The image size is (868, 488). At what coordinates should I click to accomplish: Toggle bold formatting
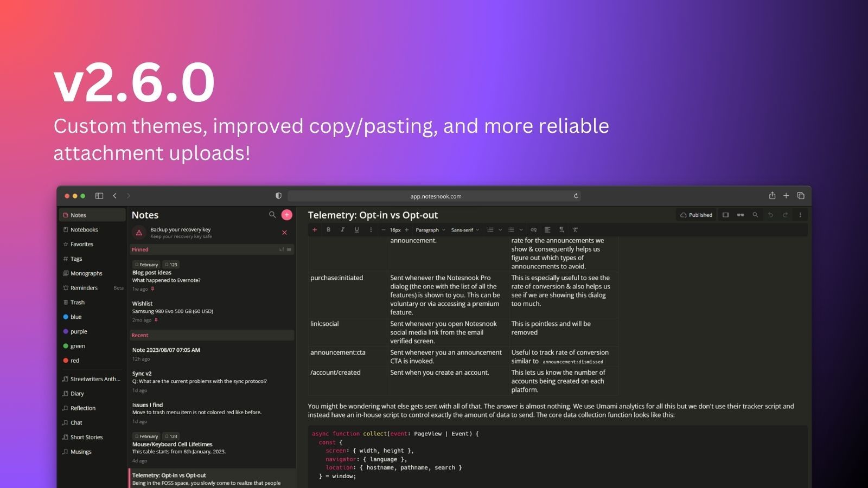click(x=328, y=230)
